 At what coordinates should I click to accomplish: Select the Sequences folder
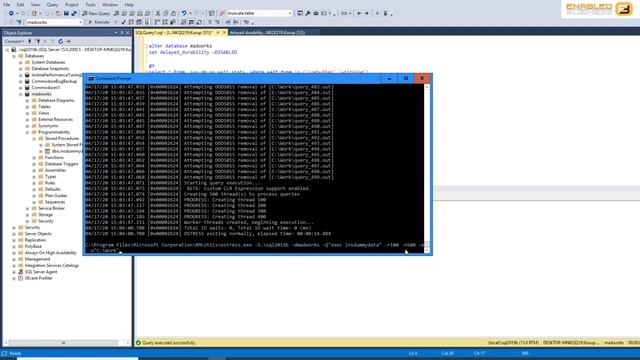[55, 202]
